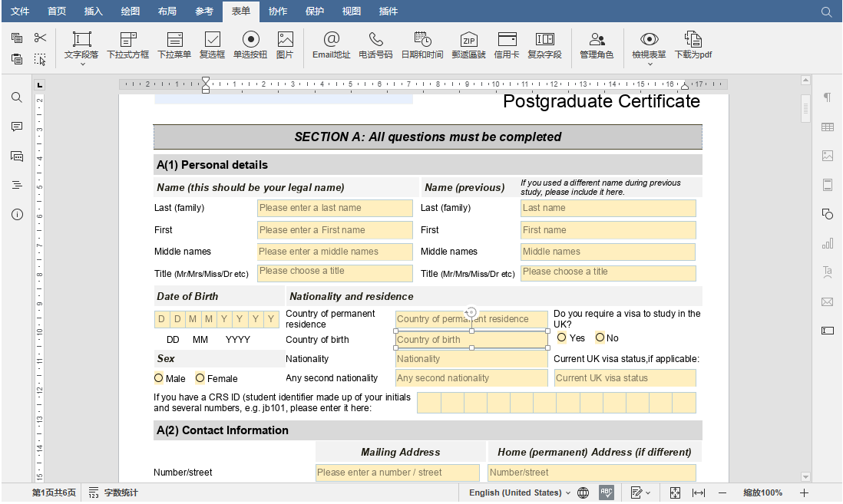Click the document language globe icon
Viewport: 843px width, 504px height.
pyautogui.click(x=583, y=492)
